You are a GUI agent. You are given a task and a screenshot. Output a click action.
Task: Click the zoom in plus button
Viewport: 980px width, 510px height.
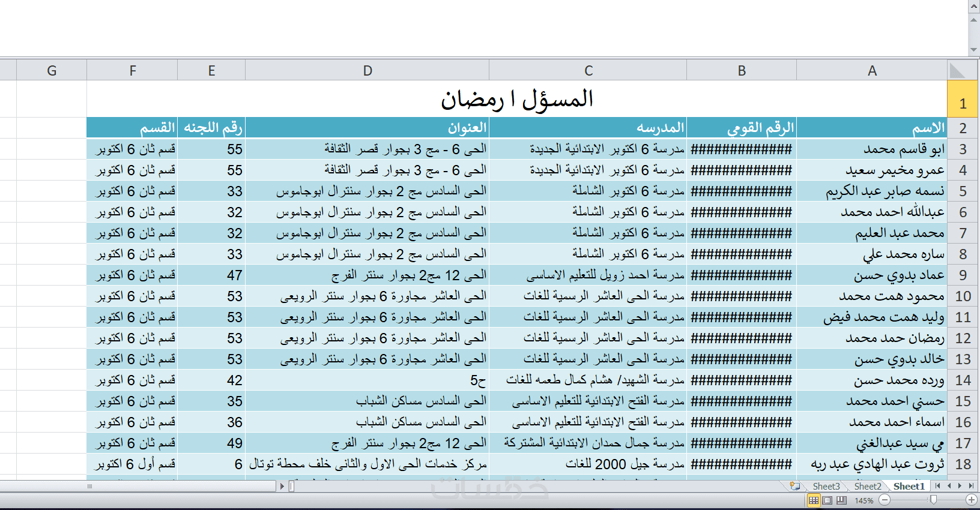[x=971, y=500]
